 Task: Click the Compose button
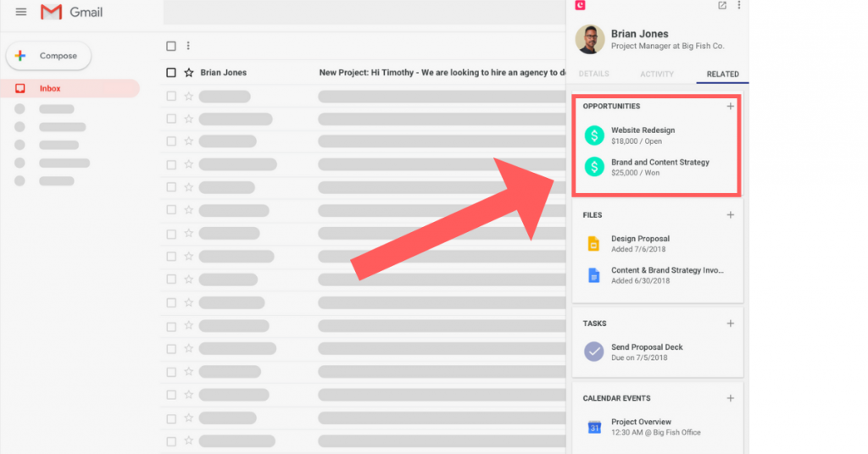pyautogui.click(x=48, y=56)
